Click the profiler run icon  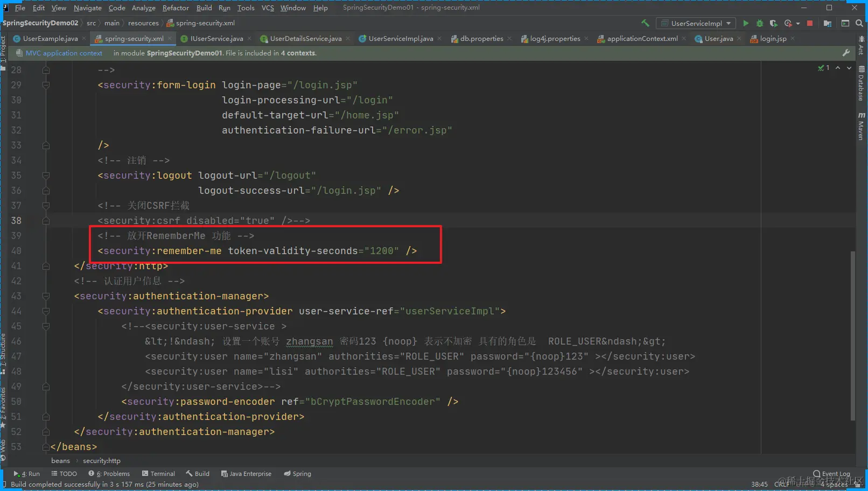788,23
